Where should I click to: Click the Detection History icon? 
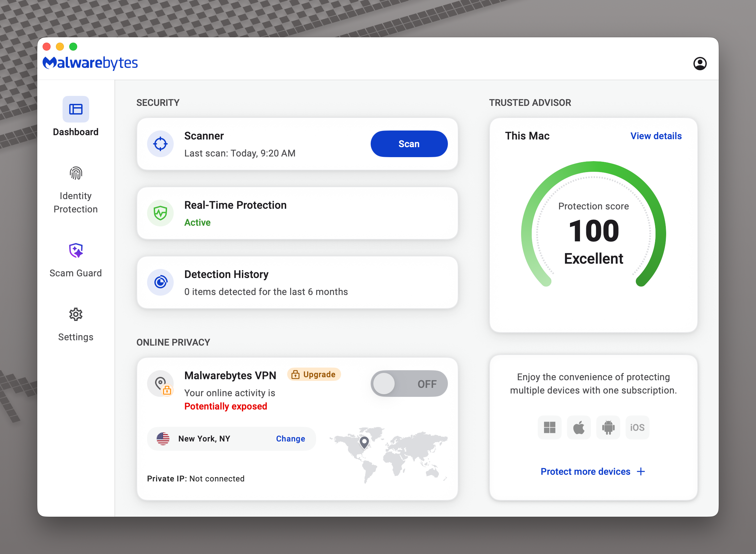tap(160, 282)
